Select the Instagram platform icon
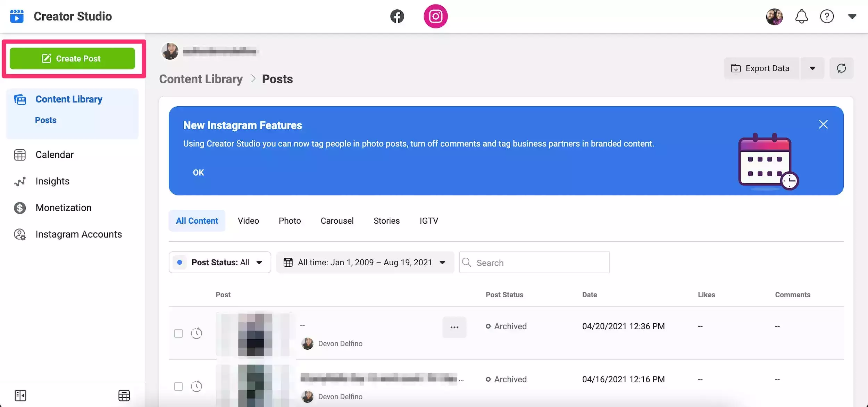The width and height of the screenshot is (868, 407). pyautogui.click(x=435, y=16)
